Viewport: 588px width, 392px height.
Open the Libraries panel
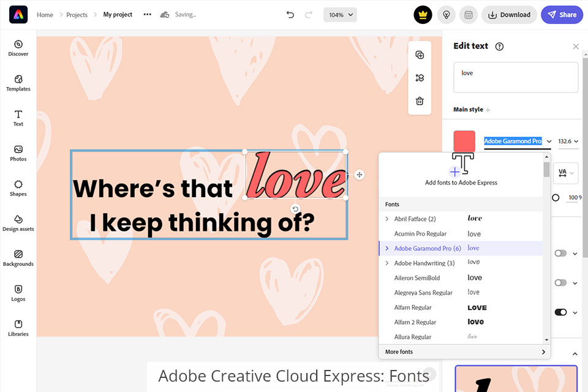(18, 328)
